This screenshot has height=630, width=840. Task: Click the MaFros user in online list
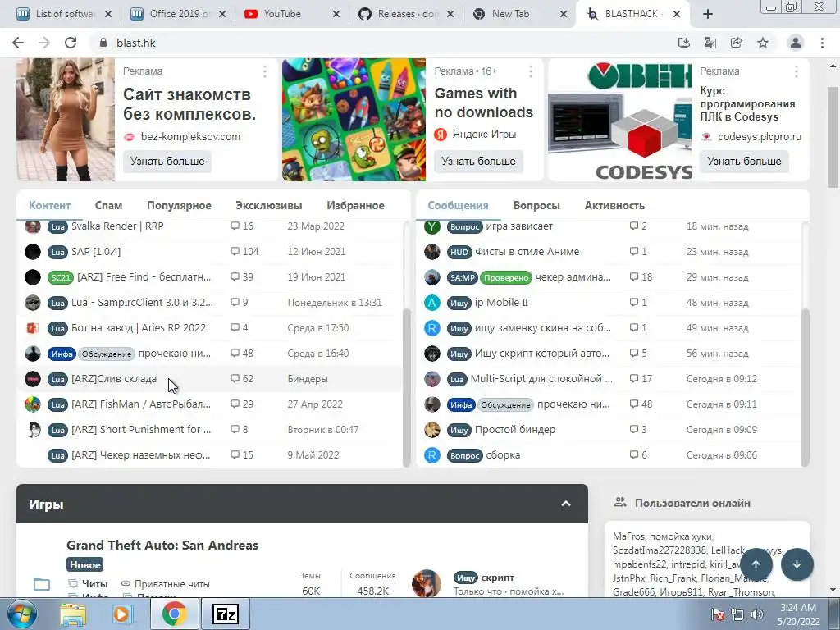click(x=628, y=536)
